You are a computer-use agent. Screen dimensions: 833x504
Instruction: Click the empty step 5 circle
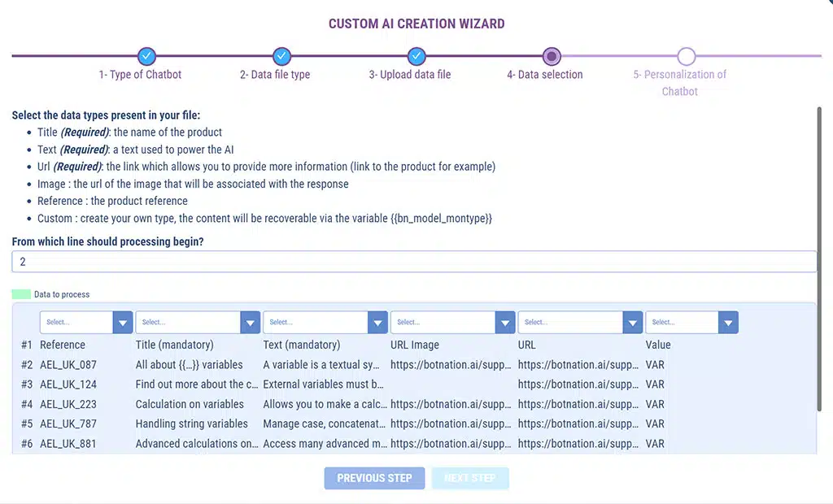click(x=686, y=56)
